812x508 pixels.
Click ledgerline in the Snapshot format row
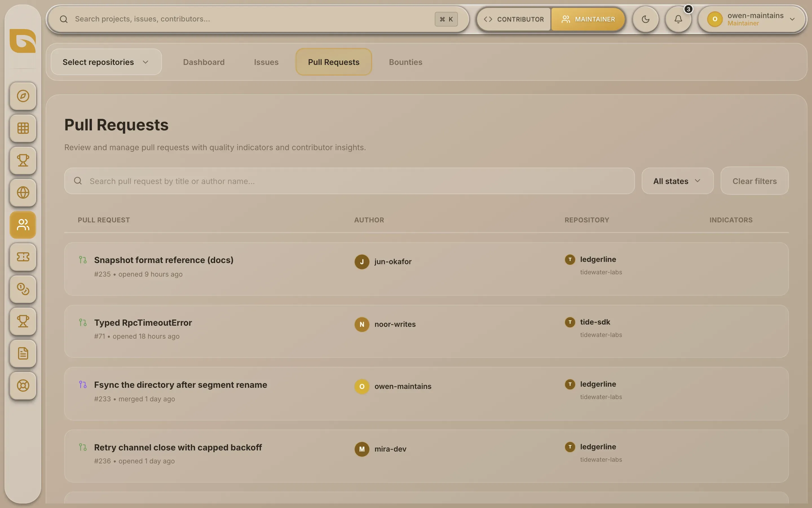pyautogui.click(x=598, y=259)
